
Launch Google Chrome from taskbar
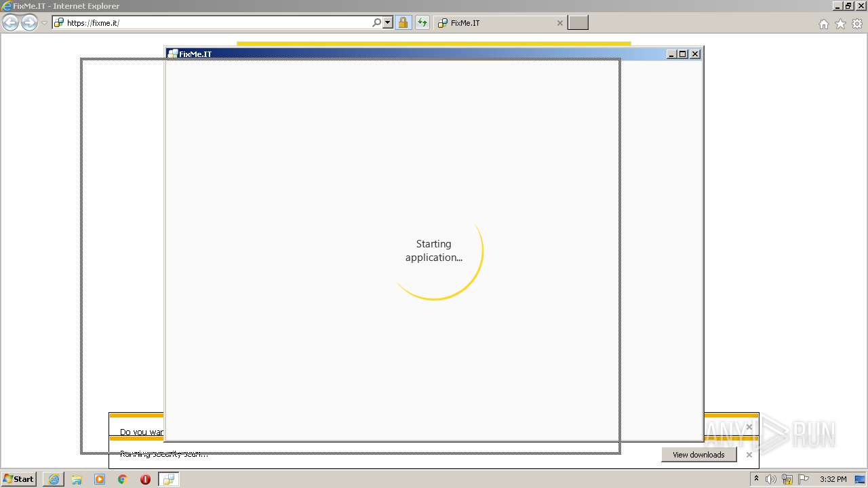[x=123, y=479]
